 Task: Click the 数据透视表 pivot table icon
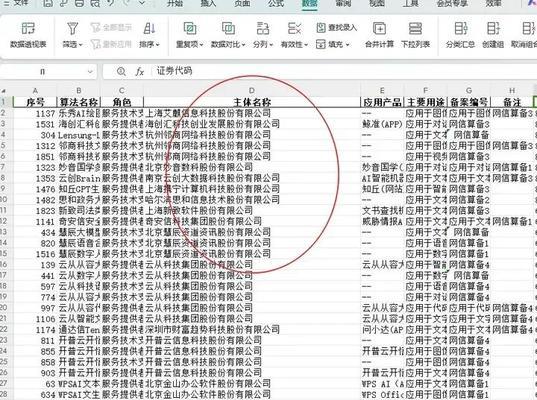click(28, 28)
